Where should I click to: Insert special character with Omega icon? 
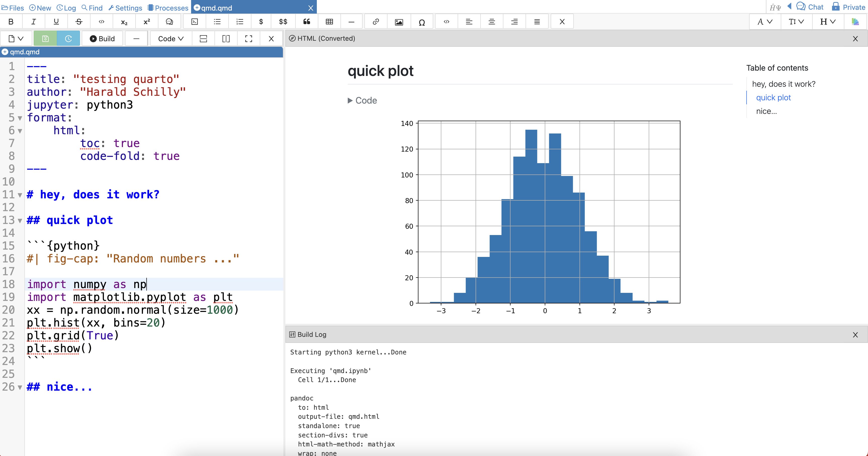pyautogui.click(x=421, y=22)
